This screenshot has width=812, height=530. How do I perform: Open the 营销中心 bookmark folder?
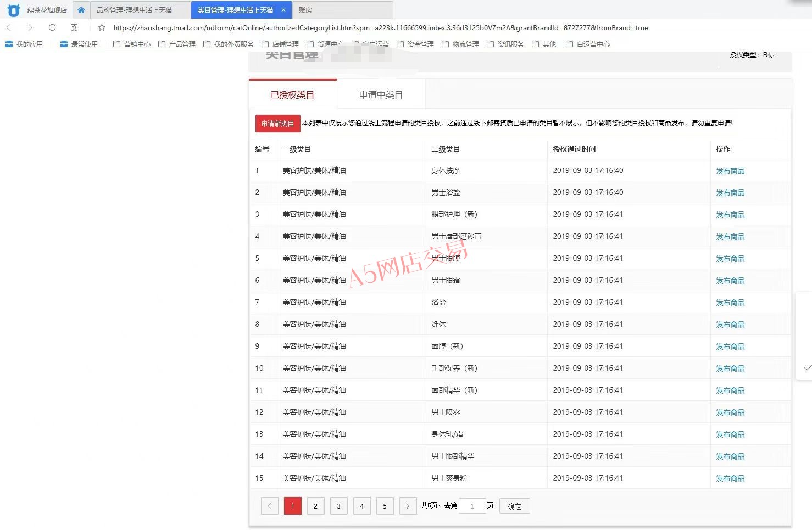(x=132, y=44)
